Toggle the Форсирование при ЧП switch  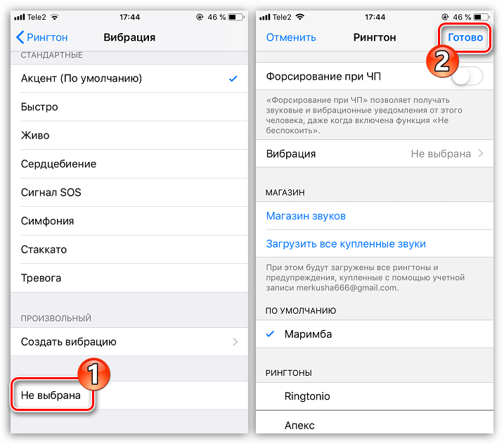click(x=467, y=76)
